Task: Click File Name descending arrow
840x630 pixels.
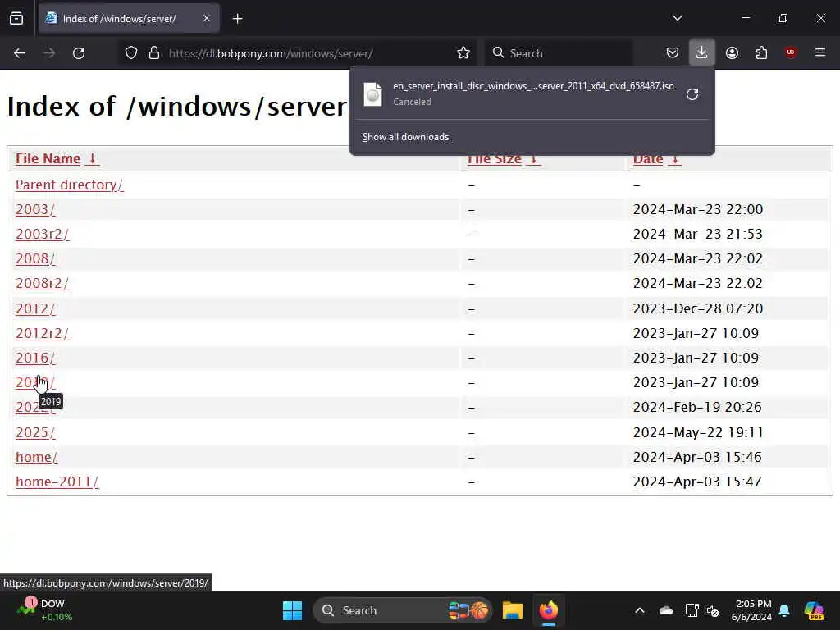Action: (92, 158)
